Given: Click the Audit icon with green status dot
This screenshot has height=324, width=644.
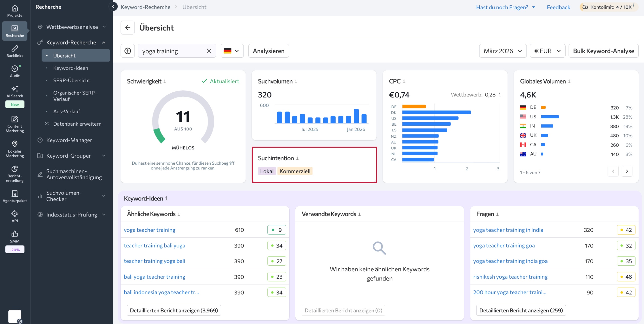Looking at the screenshot, I should point(15,71).
